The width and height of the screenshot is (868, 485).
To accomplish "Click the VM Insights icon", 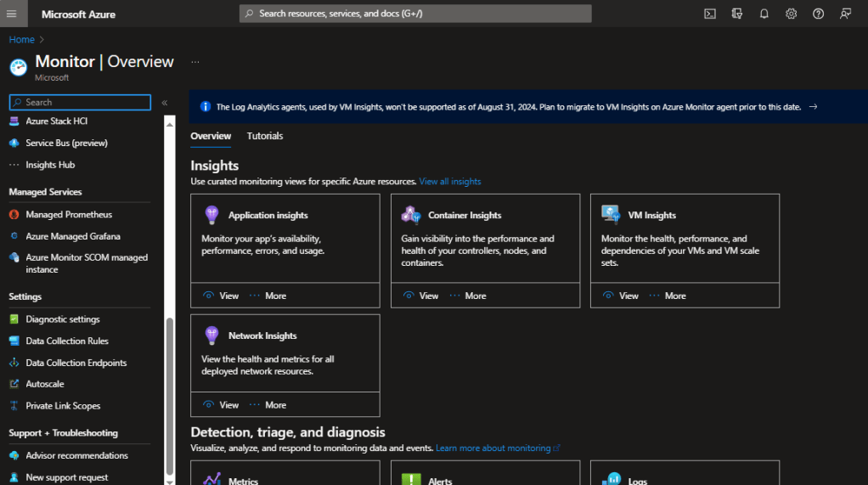I will (x=611, y=214).
